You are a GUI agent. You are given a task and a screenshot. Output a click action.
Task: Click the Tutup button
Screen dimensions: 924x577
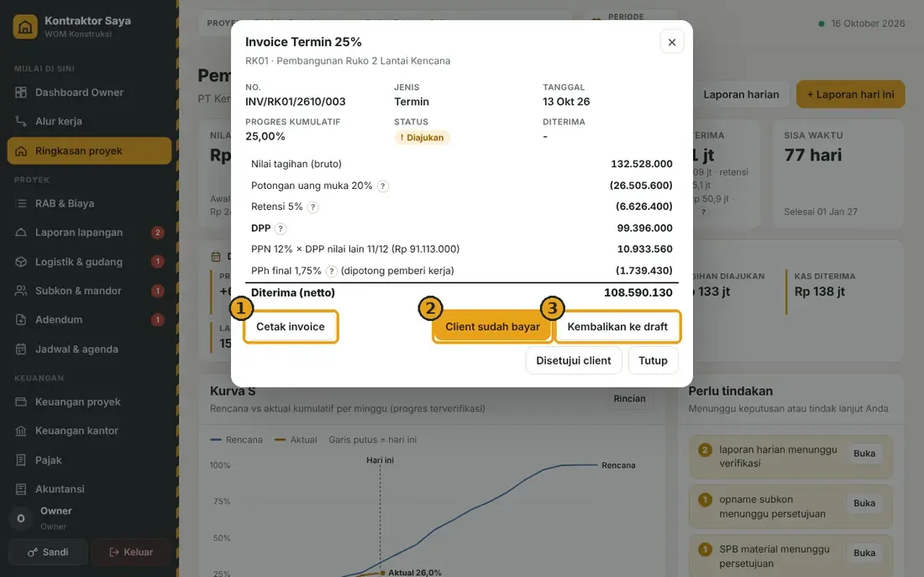[653, 360]
